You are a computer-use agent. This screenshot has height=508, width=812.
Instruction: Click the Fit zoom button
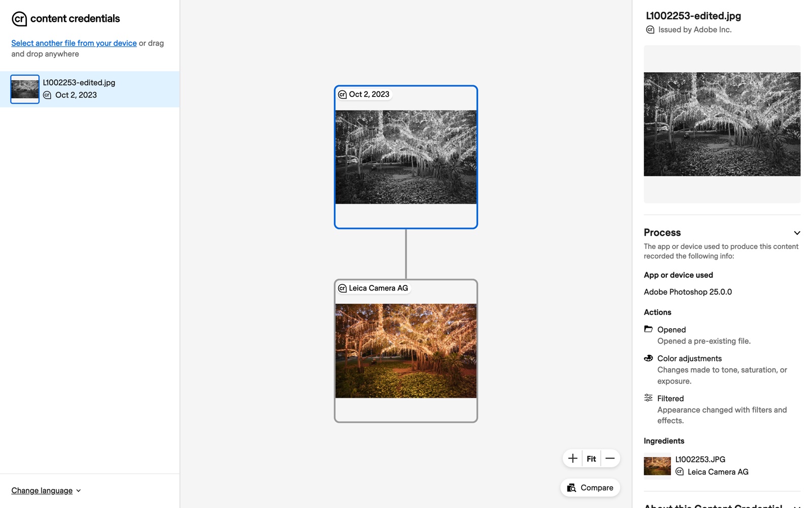591,459
